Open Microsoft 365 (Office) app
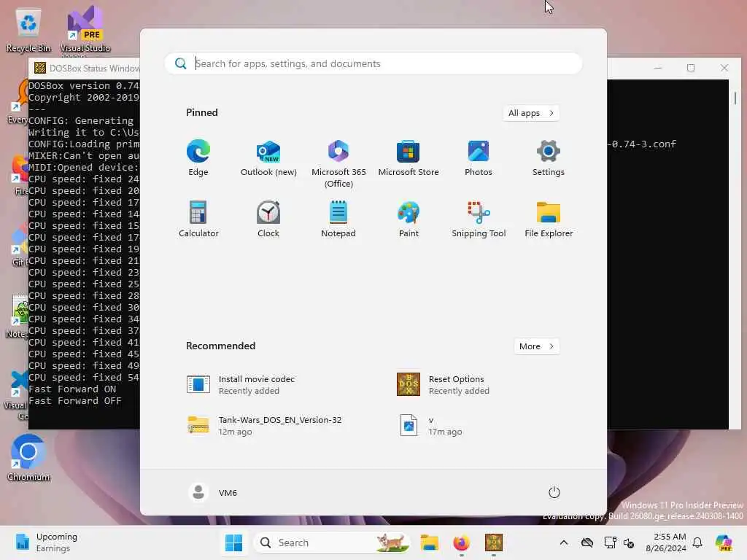This screenshot has width=747, height=560. tap(338, 164)
